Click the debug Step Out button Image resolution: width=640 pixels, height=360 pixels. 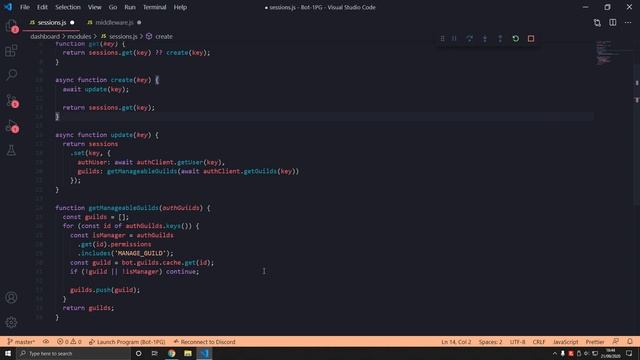point(500,38)
